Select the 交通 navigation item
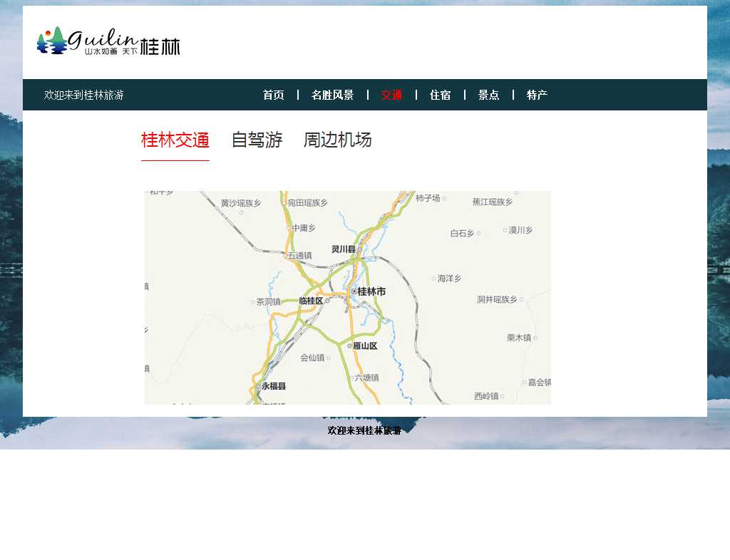Viewport: 730px width, 560px height. [x=391, y=95]
